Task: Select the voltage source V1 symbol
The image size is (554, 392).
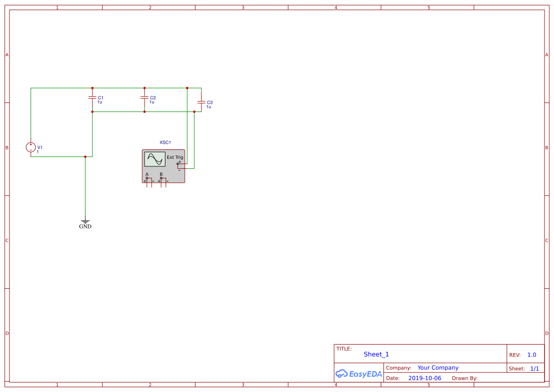Action: coord(30,147)
